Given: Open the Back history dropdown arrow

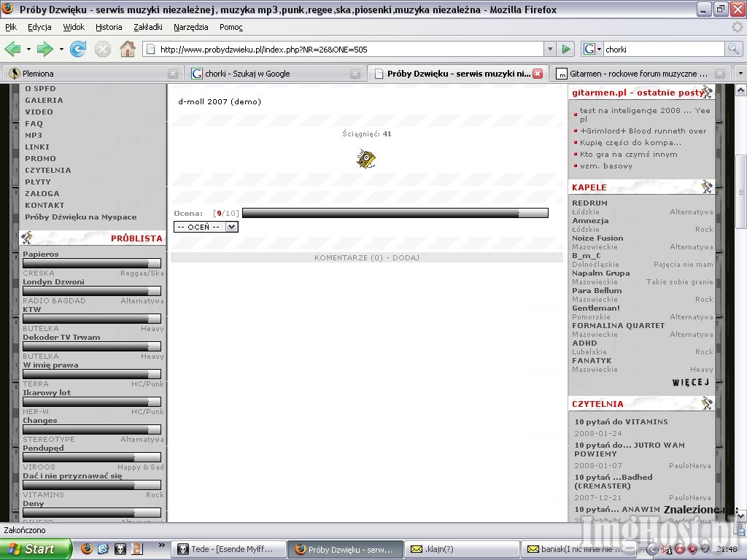Looking at the screenshot, I should [28, 49].
